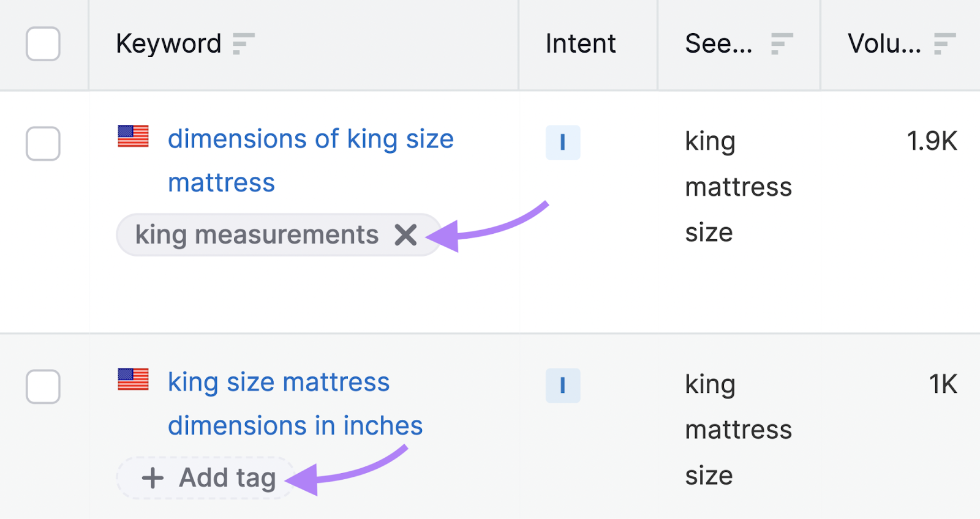Click the US flag in first row

pyautogui.click(x=134, y=136)
